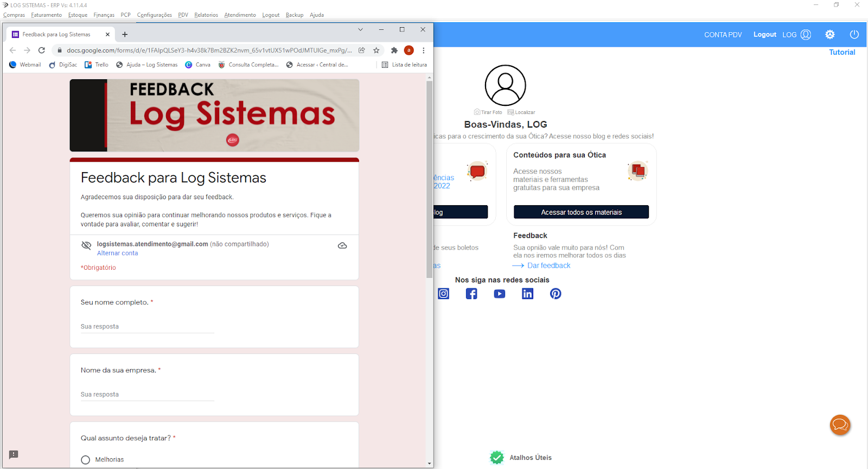
Task: Reload the Chrome page
Action: pyautogui.click(x=42, y=50)
